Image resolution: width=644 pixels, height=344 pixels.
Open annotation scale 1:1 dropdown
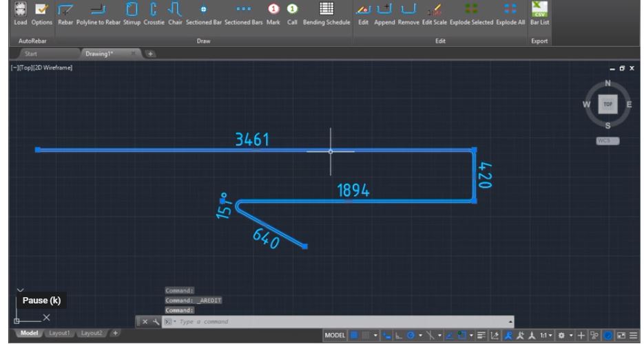[546, 335]
